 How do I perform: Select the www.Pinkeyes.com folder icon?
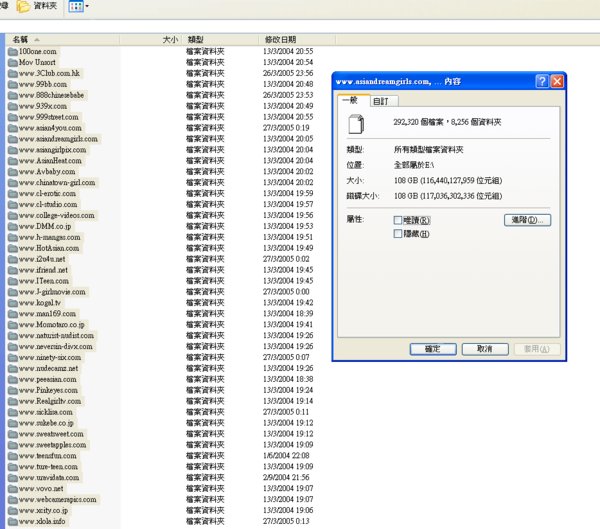coord(13,390)
